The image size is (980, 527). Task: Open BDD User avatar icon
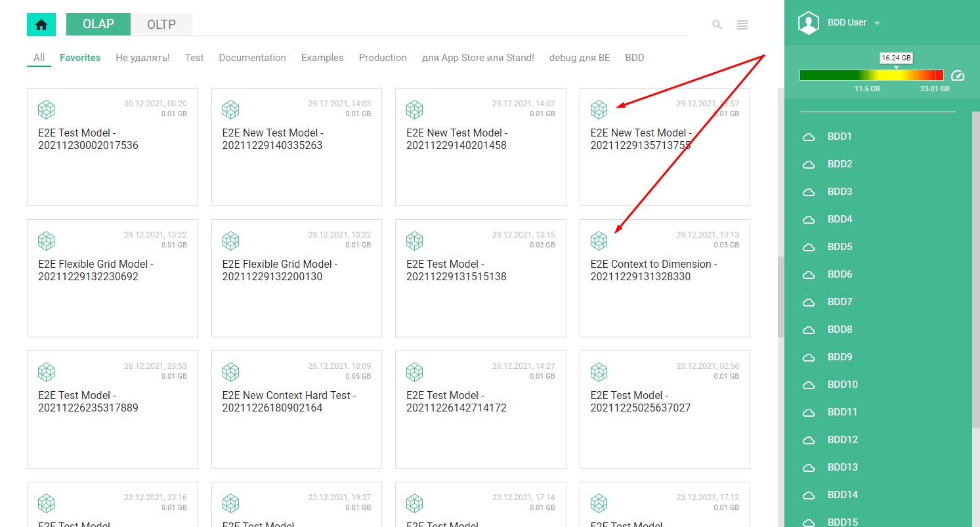coord(809,23)
